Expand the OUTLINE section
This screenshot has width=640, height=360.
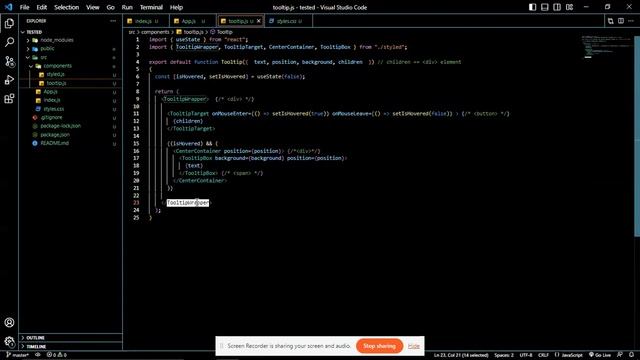point(71,338)
